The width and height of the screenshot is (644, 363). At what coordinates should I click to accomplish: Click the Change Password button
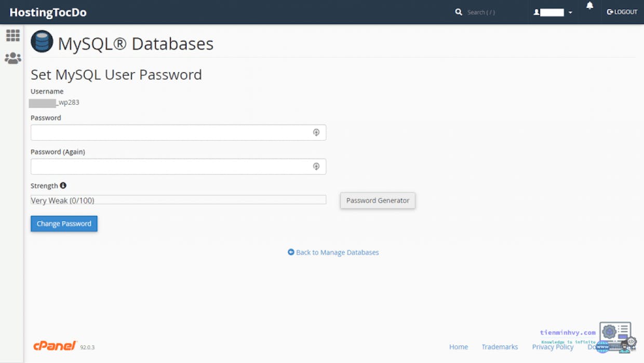click(64, 224)
